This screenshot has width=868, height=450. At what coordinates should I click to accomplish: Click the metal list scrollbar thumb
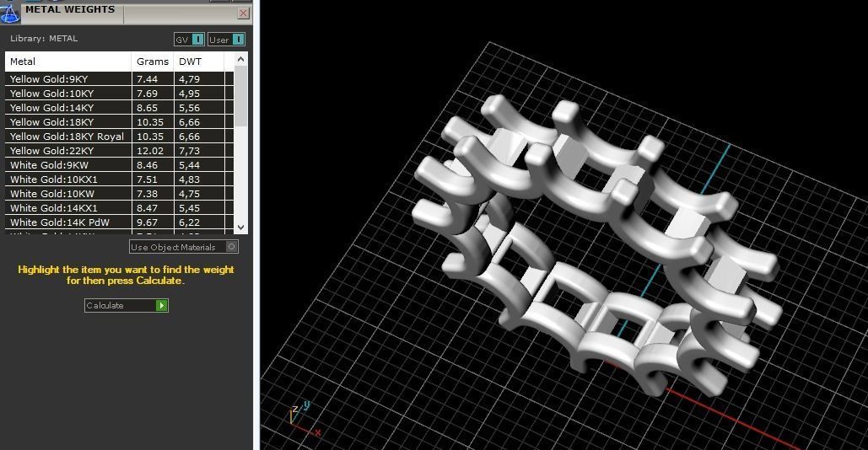(x=240, y=97)
